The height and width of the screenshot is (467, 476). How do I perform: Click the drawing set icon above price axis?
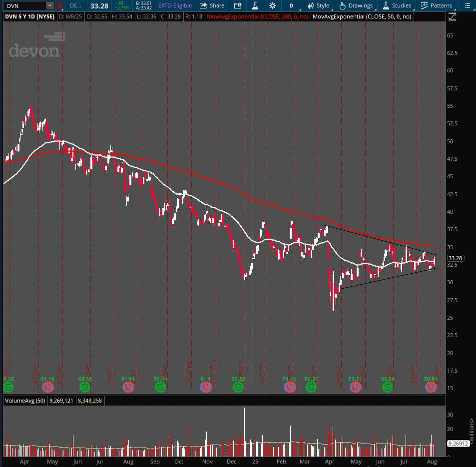(x=453, y=16)
